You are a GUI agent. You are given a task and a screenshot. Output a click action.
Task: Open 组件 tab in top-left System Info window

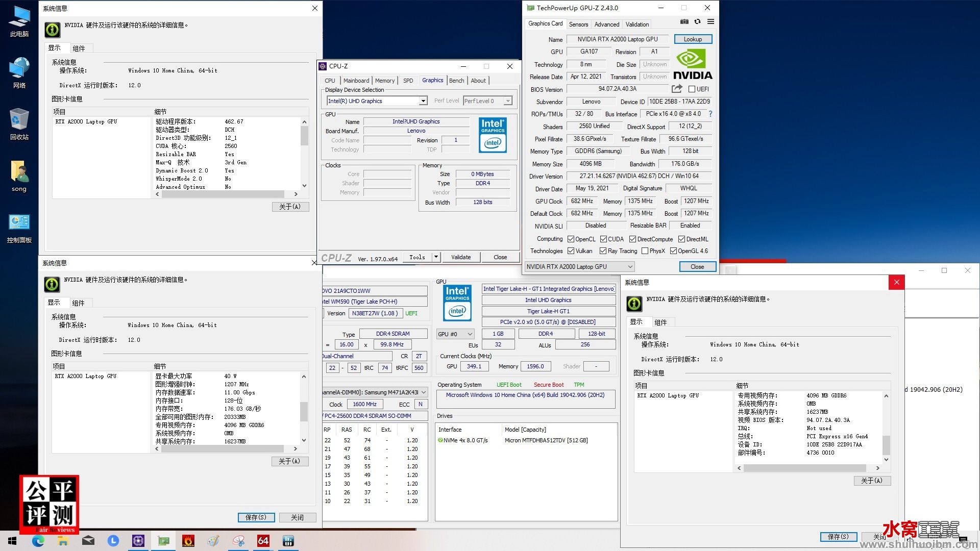point(79,48)
